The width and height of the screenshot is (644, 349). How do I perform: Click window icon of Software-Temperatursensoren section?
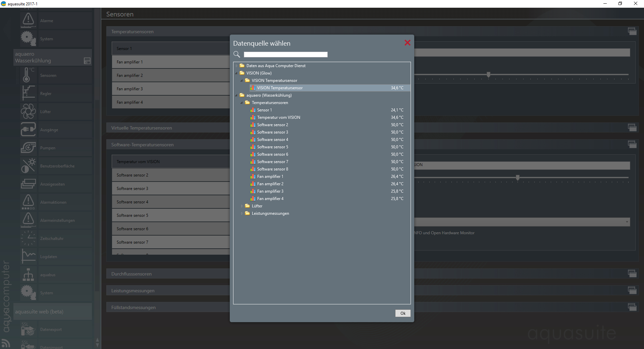[x=632, y=144]
